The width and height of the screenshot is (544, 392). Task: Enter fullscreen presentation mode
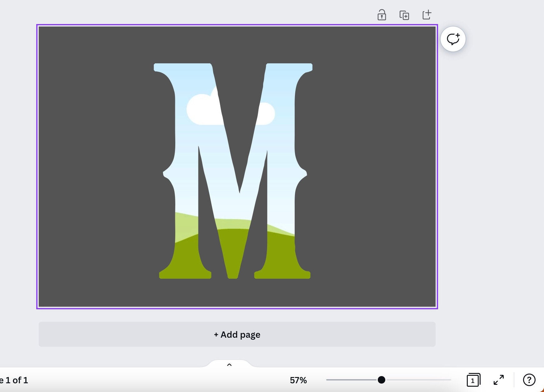[499, 380]
